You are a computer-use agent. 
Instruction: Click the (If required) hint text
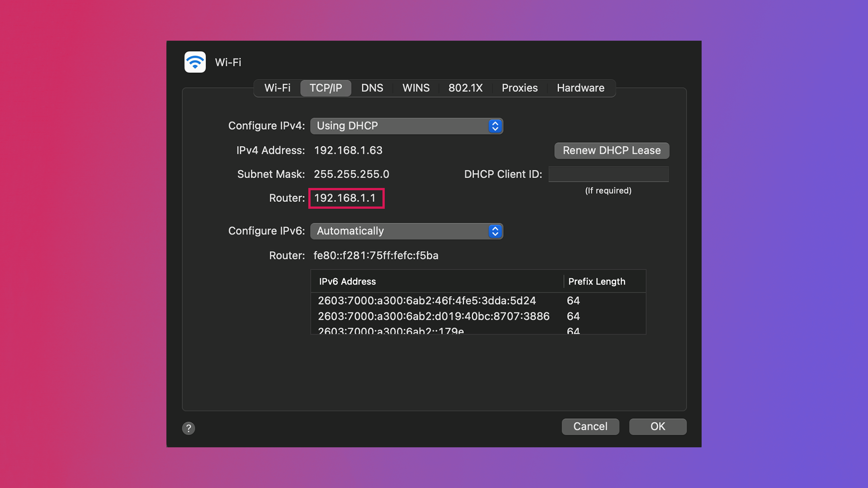click(x=608, y=191)
